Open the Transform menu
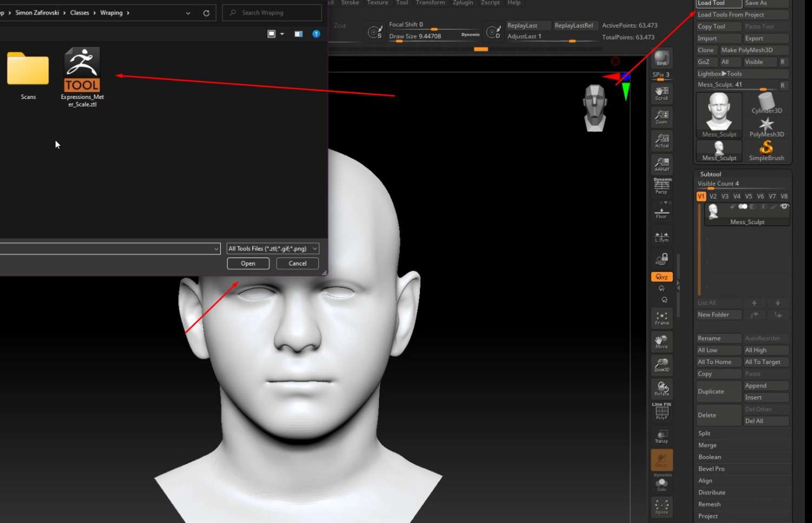Screen dimensions: 812x523 [430, 3]
